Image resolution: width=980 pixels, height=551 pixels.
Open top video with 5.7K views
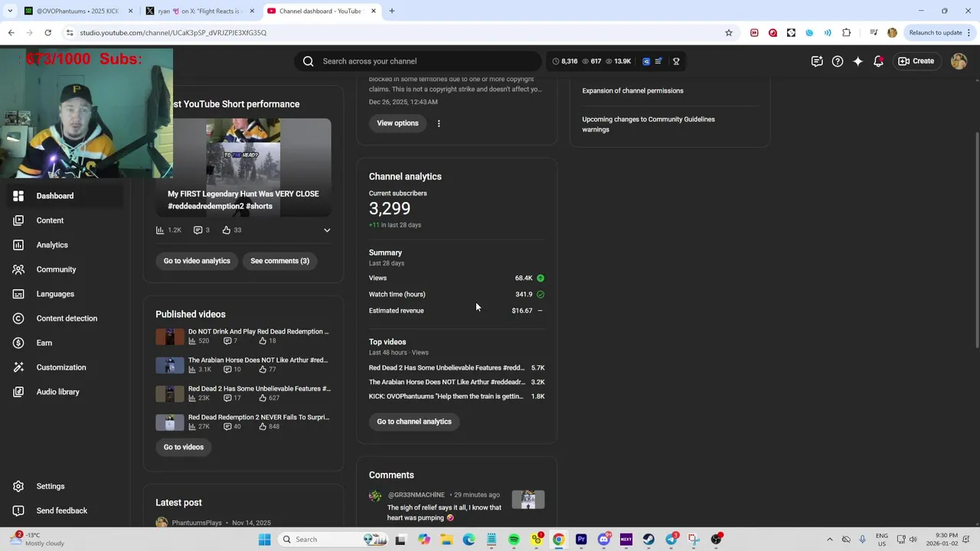pyautogui.click(x=456, y=368)
